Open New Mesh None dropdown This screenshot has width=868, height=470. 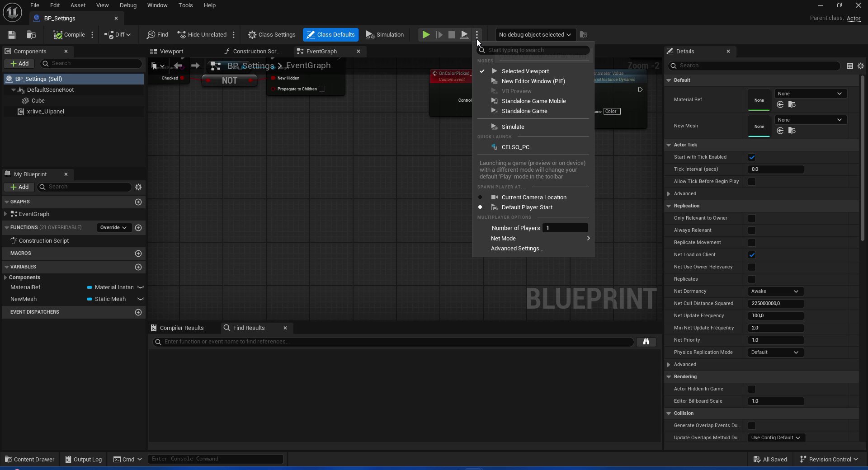(x=811, y=120)
